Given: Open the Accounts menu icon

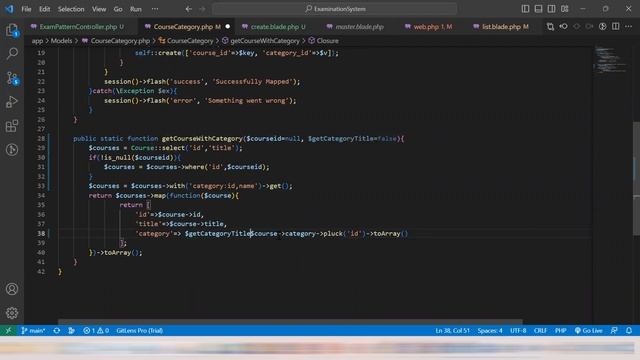Looking at the screenshot, I should coord(12,289).
